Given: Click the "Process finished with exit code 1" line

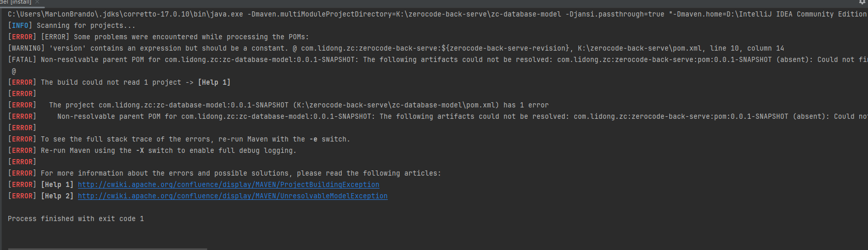Looking at the screenshot, I should 76,219.
